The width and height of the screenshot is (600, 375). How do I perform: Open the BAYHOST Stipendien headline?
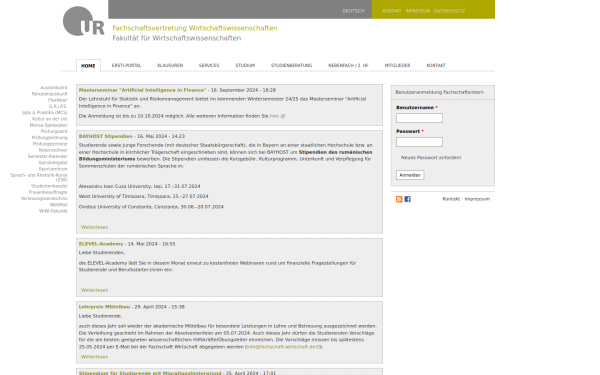[106, 136]
